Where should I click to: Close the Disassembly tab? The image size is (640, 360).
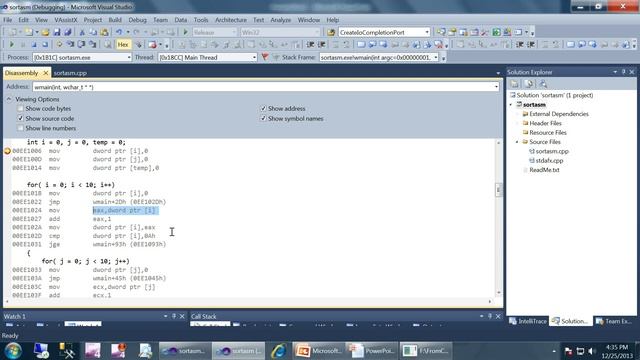46,73
